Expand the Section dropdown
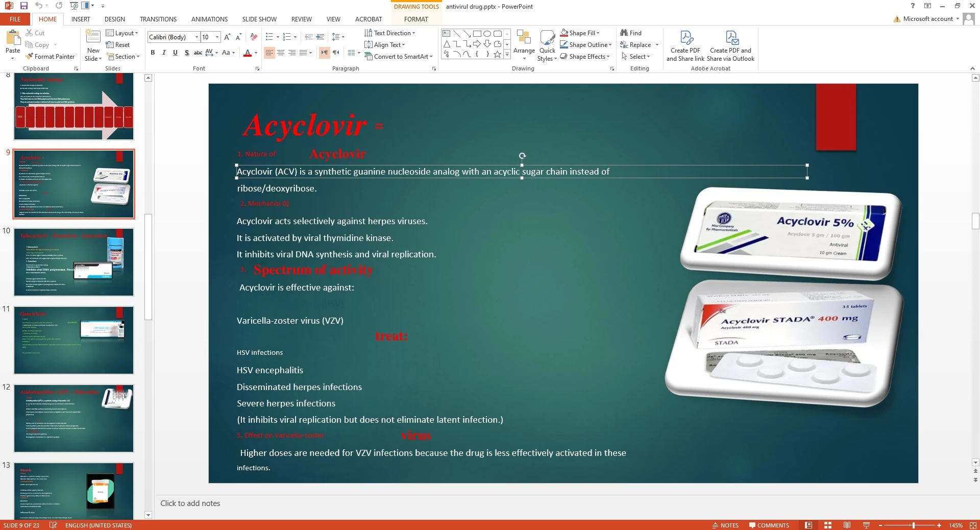Viewport: 980px width, 530px height. [123, 56]
